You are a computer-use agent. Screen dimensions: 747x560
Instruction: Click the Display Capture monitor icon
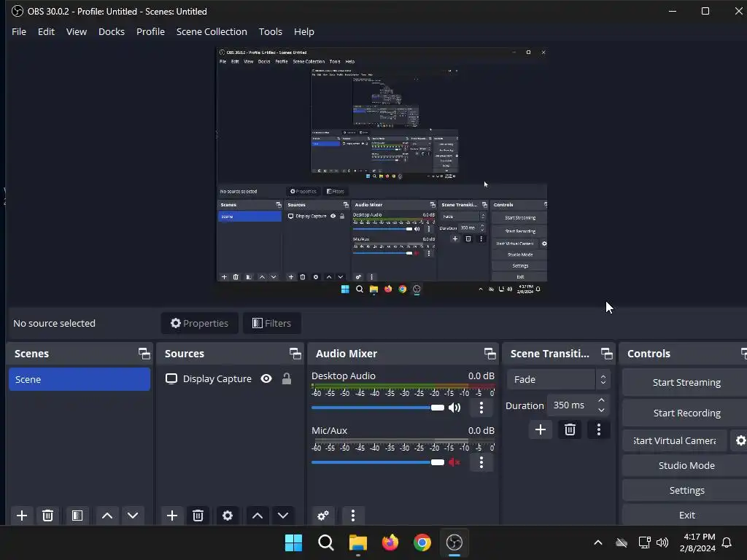[x=171, y=378]
